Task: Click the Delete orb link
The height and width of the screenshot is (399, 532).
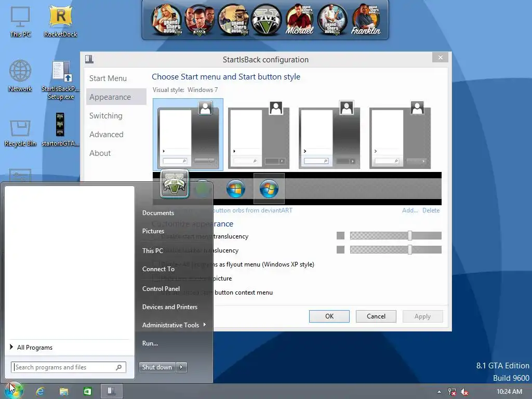Action: pos(431,210)
